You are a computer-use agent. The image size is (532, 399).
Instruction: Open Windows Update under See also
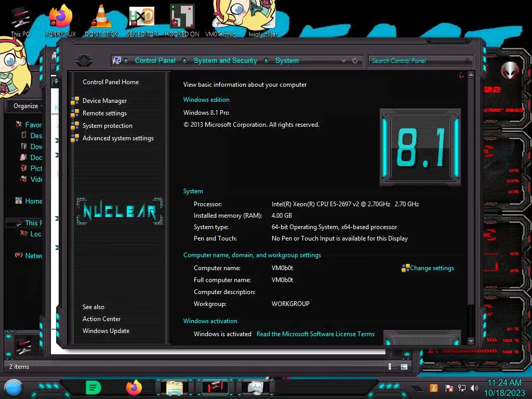106,331
